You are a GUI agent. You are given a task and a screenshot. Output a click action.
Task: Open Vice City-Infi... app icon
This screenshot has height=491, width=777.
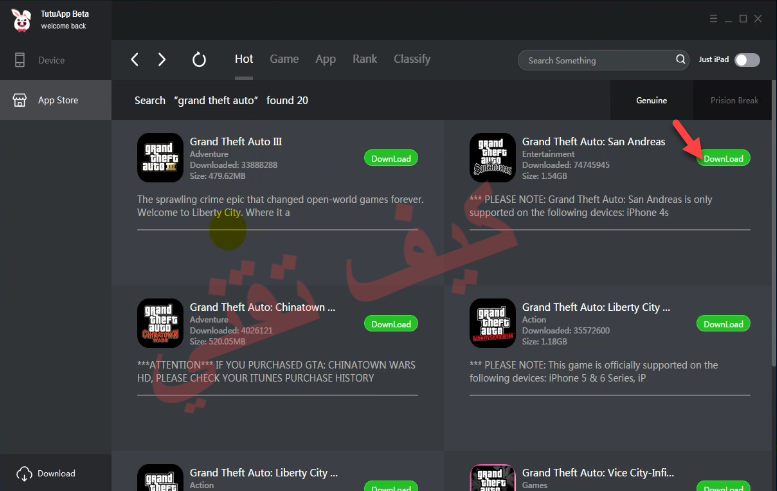tap(493, 478)
